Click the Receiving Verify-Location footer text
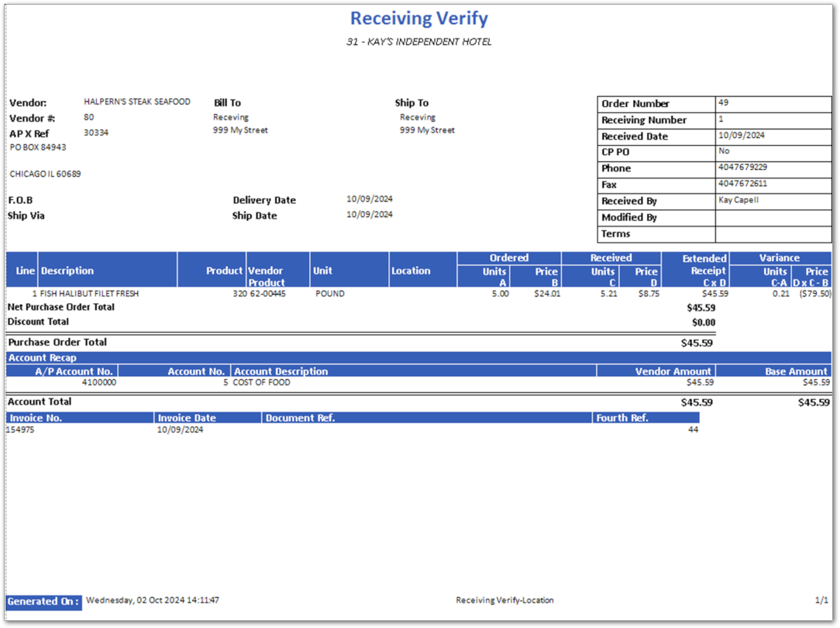 (504, 600)
